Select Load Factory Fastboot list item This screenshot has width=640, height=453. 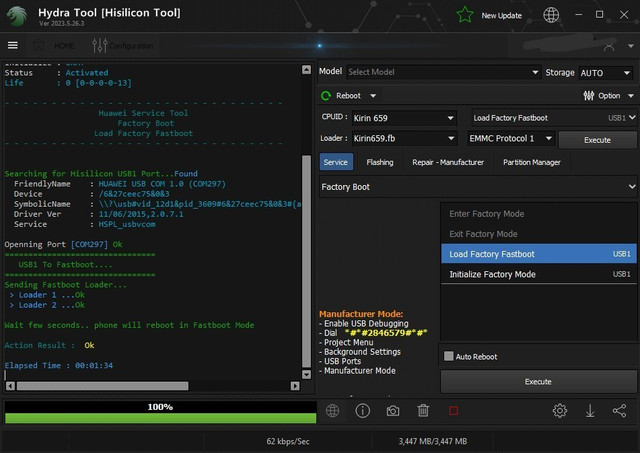(539, 254)
